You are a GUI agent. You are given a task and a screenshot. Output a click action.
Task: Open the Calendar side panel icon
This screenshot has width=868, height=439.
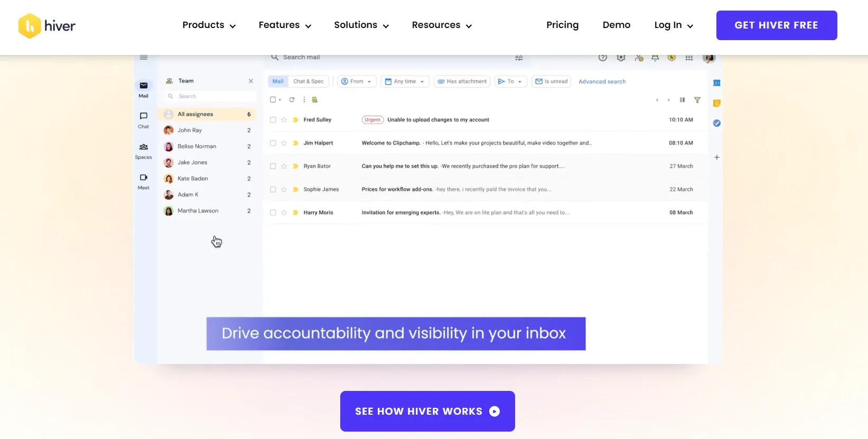pyautogui.click(x=717, y=83)
